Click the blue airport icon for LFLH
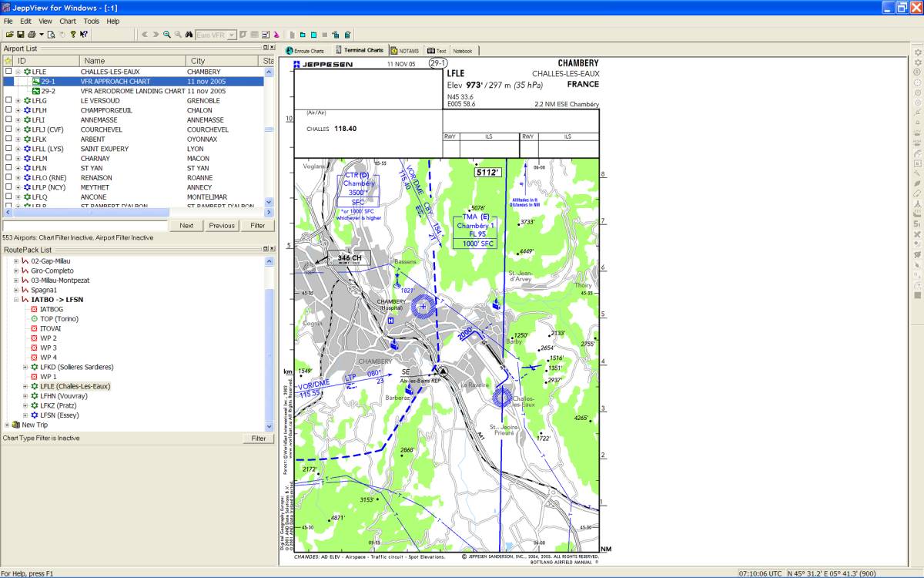 [27, 110]
